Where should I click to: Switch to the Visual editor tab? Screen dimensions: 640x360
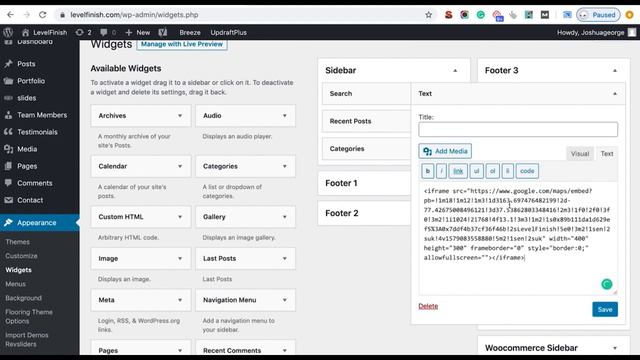coord(580,154)
